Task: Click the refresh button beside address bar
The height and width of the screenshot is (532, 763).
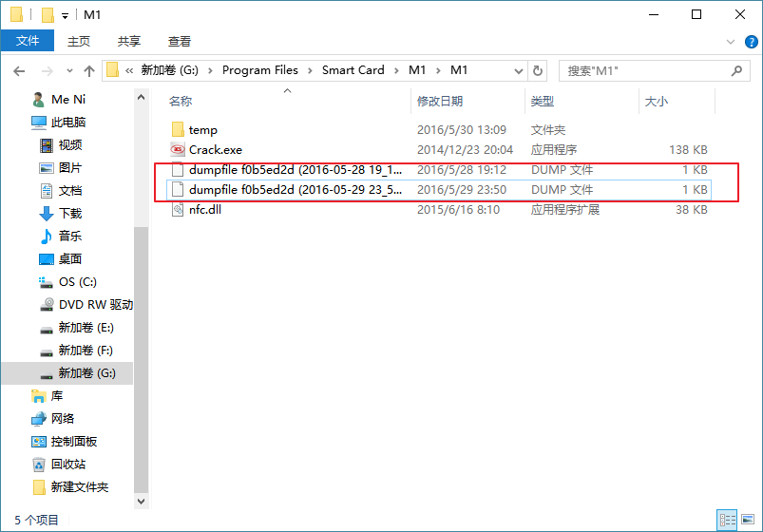Action: [x=538, y=70]
